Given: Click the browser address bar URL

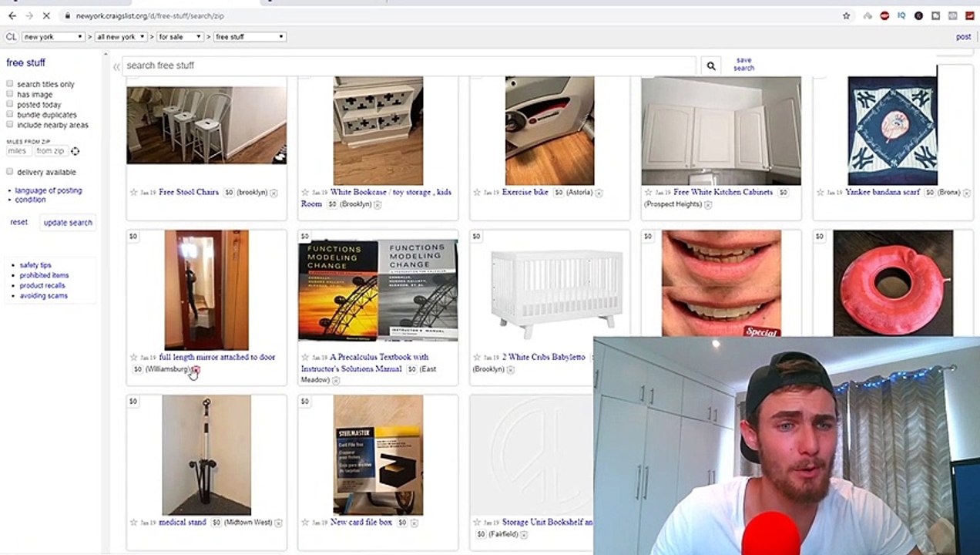Looking at the screenshot, I should pyautogui.click(x=150, y=15).
